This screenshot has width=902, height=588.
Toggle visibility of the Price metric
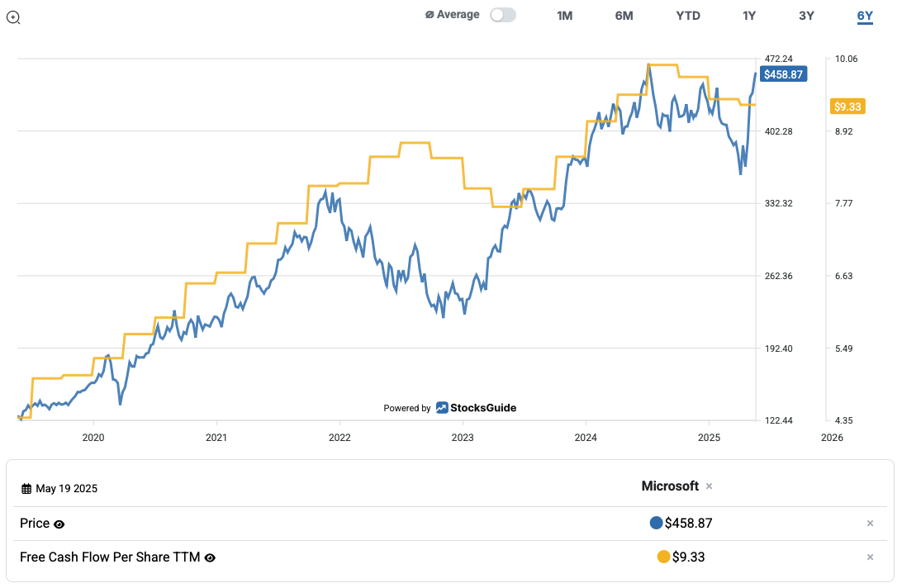(x=59, y=524)
